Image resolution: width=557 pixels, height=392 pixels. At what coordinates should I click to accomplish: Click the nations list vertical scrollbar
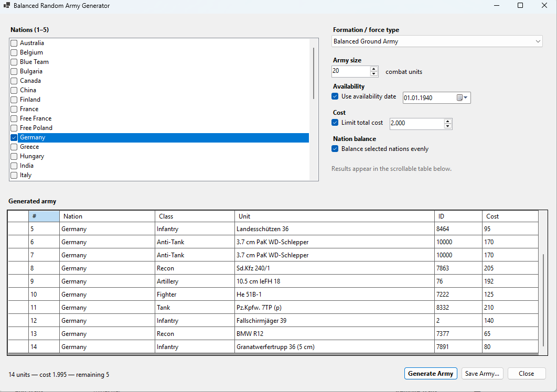[x=314, y=73]
